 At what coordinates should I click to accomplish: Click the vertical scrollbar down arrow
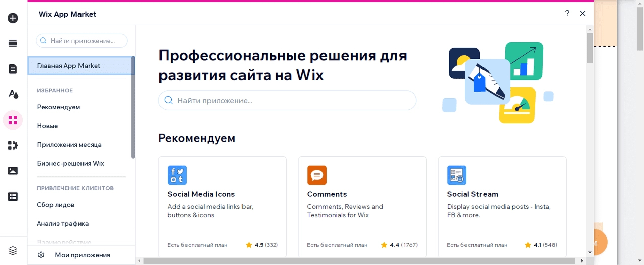(590, 252)
